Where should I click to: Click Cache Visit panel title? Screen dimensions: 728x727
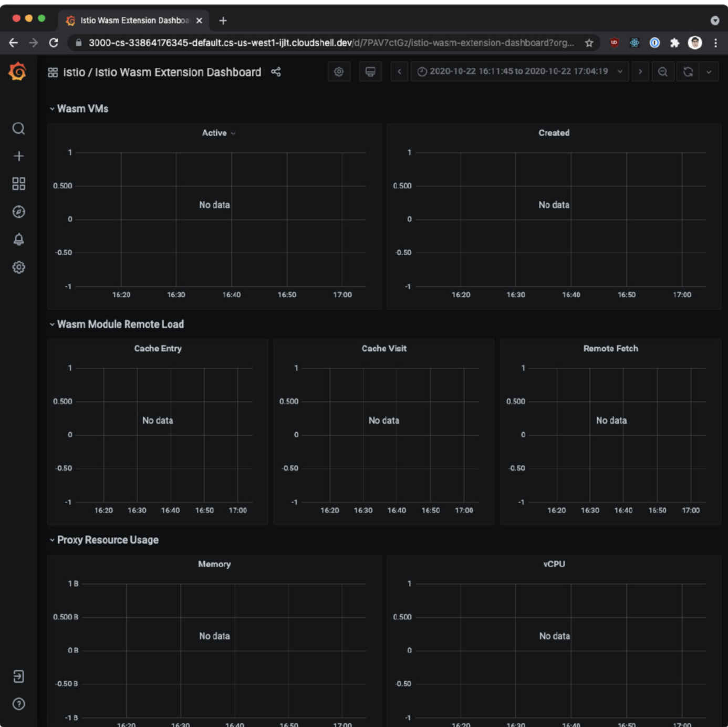[384, 348]
